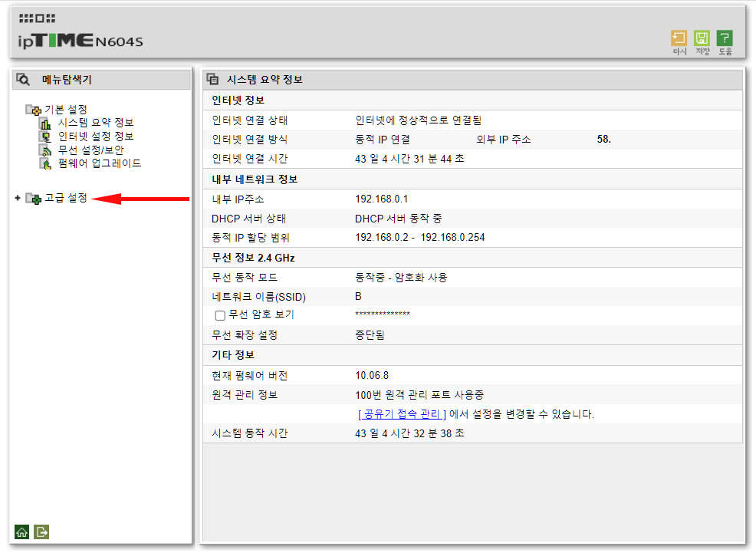756x553 pixels.
Task: Click the 무선 설정/보안 wireless icon
Action: coord(45,150)
